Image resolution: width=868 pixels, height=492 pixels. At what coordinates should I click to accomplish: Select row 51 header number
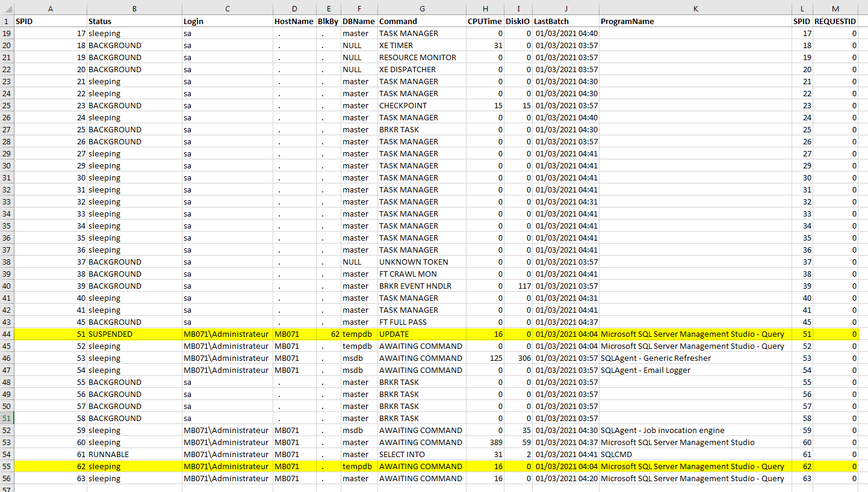(7, 418)
